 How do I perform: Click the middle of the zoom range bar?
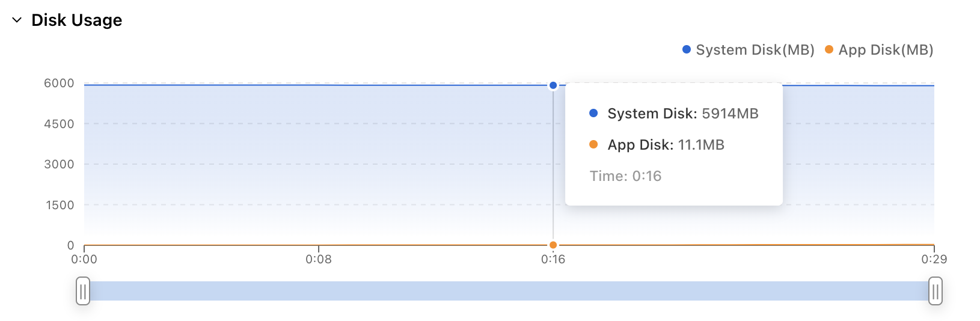509,291
